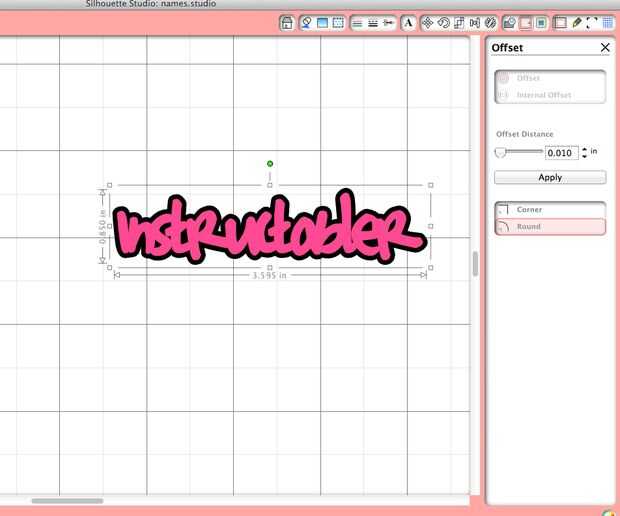This screenshot has height=516, width=620.
Task: Close the Offset panel
Action: tap(605, 47)
